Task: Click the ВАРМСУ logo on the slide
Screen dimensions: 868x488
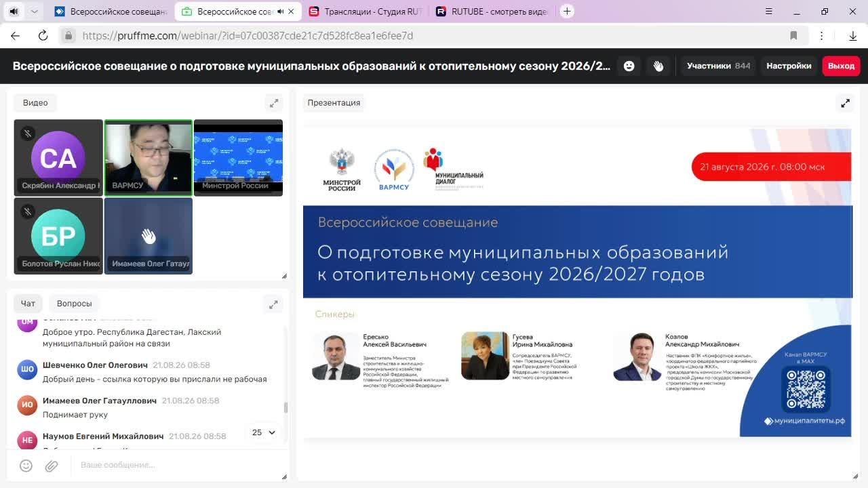Action: click(x=394, y=169)
